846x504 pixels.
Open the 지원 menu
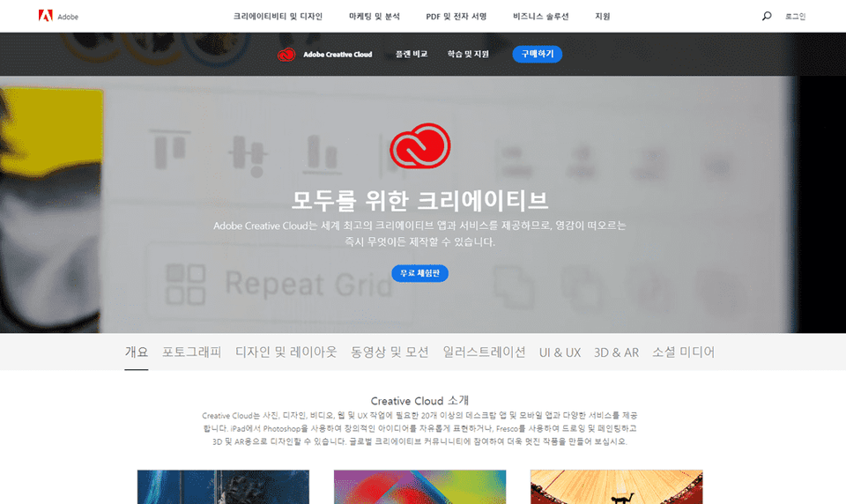click(x=602, y=16)
